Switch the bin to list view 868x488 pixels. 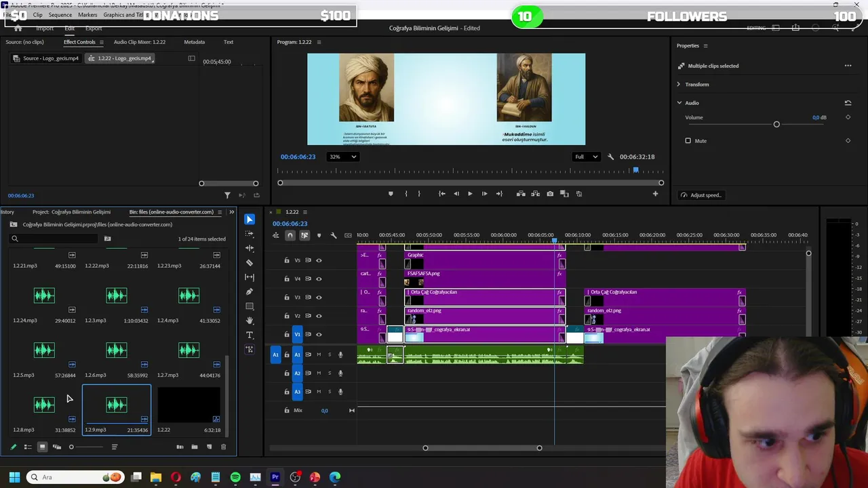(28, 447)
